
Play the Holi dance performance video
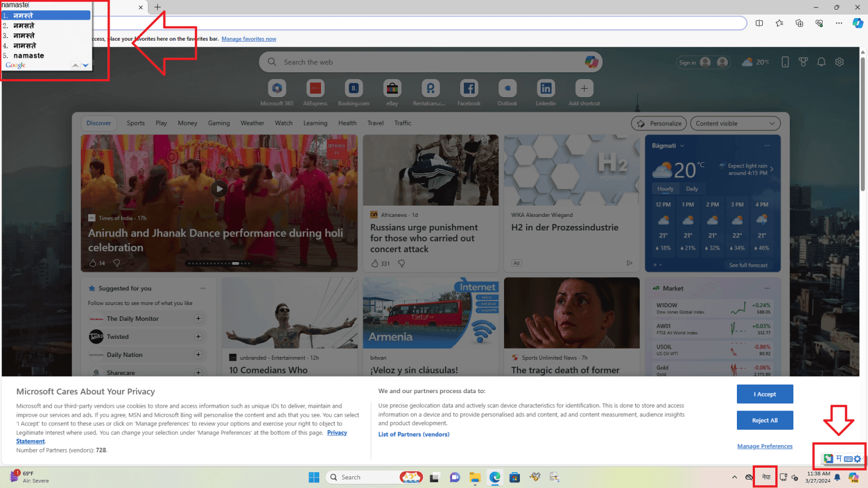click(219, 189)
